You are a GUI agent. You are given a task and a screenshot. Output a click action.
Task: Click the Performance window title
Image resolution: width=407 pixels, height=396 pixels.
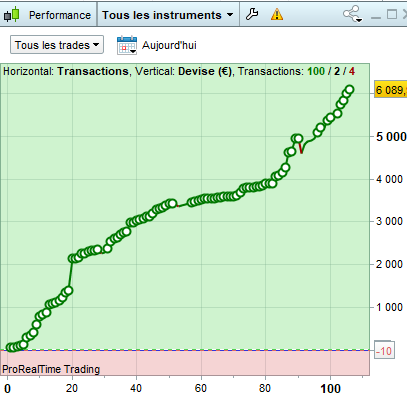[60, 15]
